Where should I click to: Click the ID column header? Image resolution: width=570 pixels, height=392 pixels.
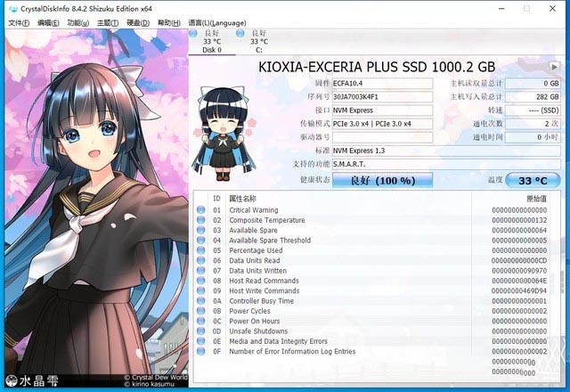pyautogui.click(x=216, y=199)
